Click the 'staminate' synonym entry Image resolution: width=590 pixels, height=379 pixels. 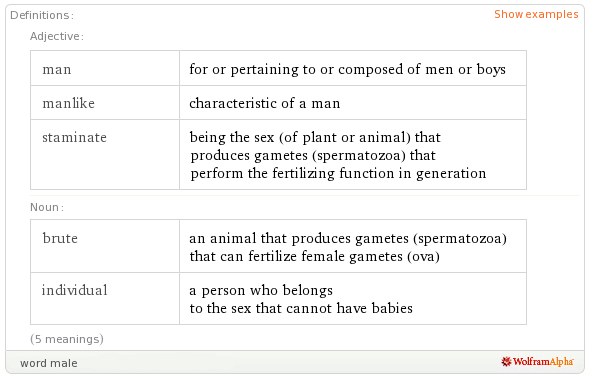coord(75,137)
